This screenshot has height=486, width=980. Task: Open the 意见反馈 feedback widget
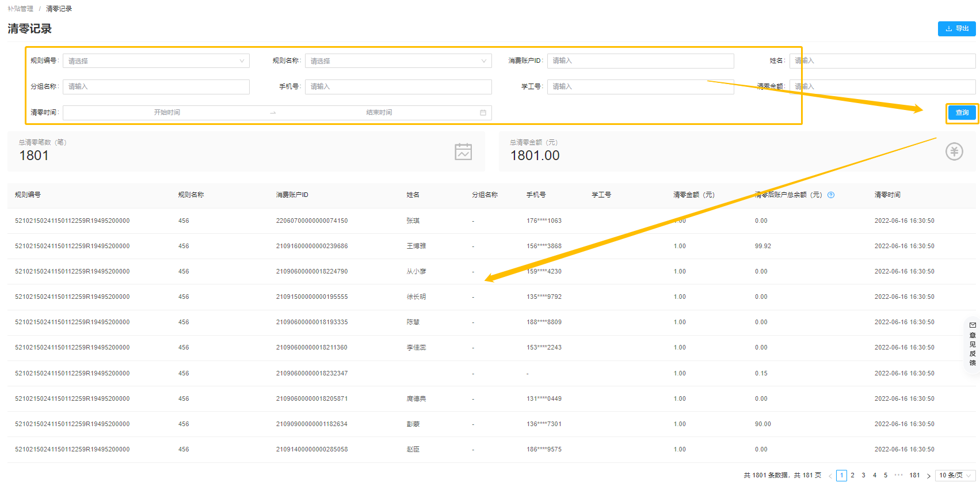coord(973,344)
